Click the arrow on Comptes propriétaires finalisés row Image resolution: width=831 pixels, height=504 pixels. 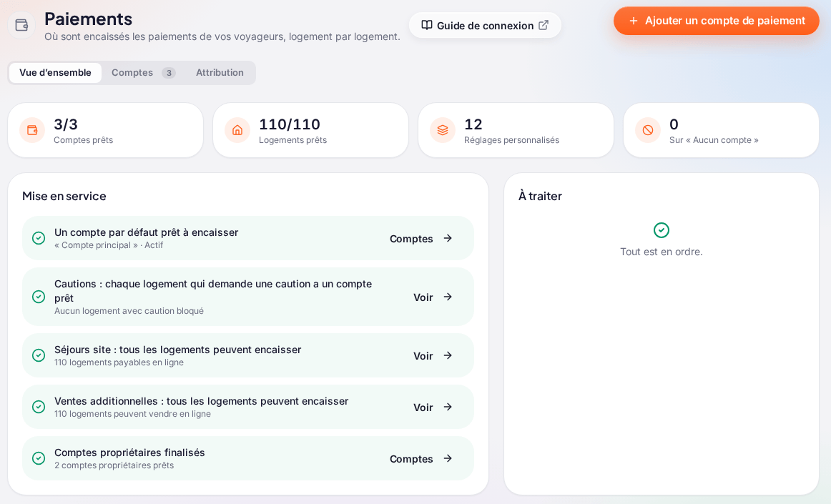[x=448, y=458]
